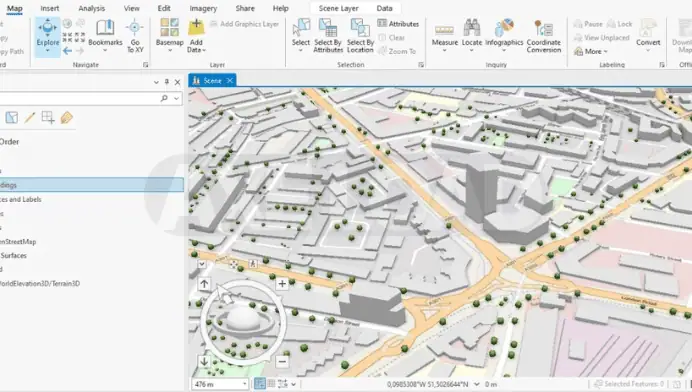Open the Coordinate Conversion tool

[544, 36]
